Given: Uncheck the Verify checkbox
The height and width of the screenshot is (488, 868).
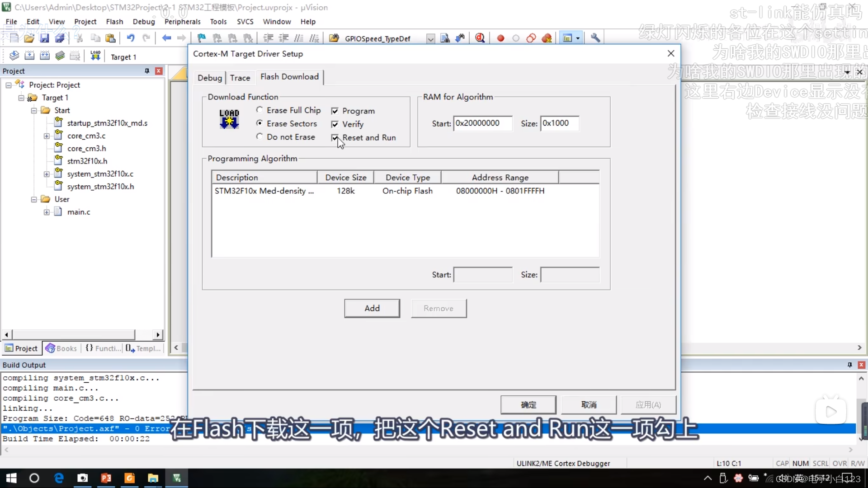Looking at the screenshot, I should point(335,124).
